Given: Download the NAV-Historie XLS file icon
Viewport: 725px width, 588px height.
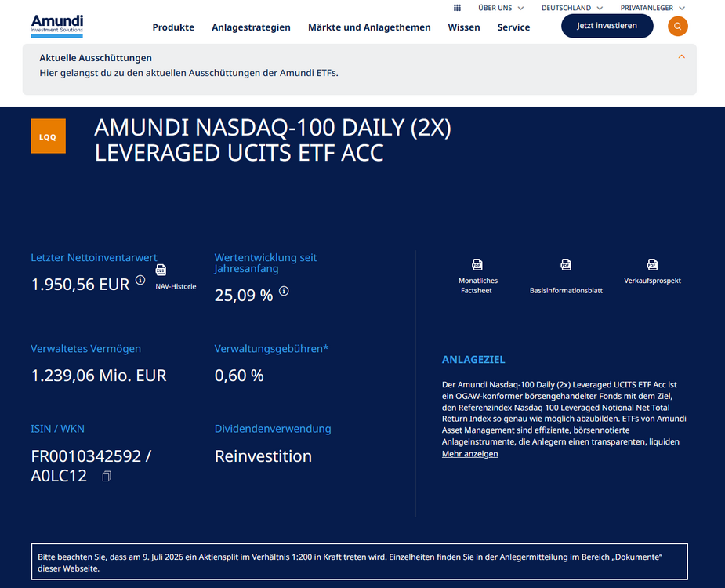Looking at the screenshot, I should pos(161,270).
